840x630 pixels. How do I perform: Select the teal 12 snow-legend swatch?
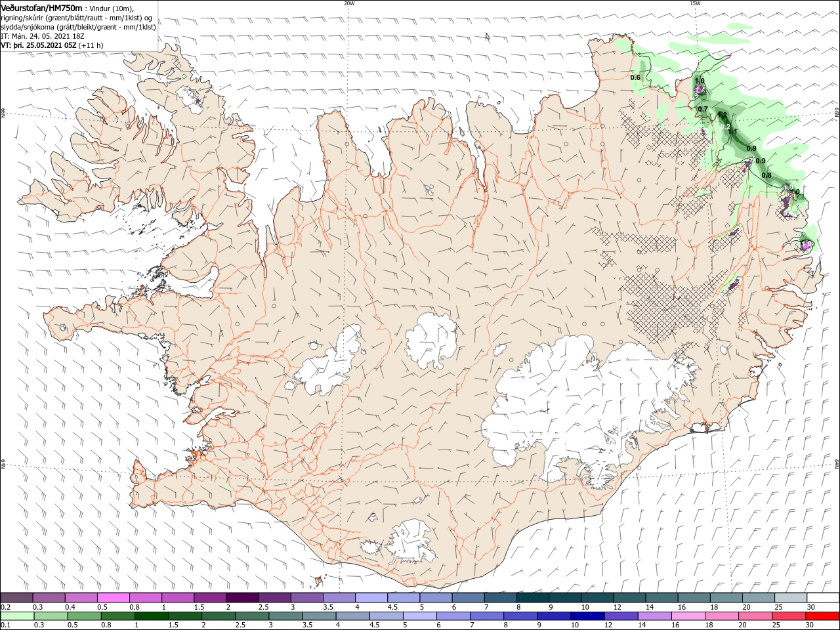[x=629, y=598]
